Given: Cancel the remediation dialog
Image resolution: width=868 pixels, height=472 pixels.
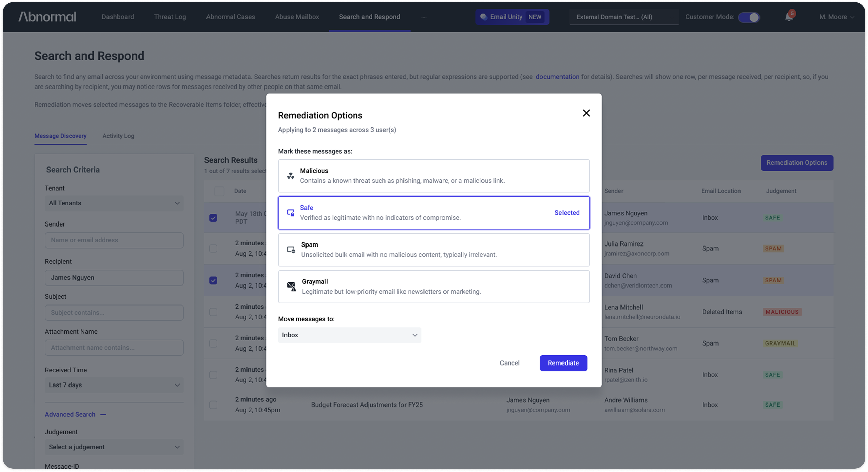Looking at the screenshot, I should 509,363.
